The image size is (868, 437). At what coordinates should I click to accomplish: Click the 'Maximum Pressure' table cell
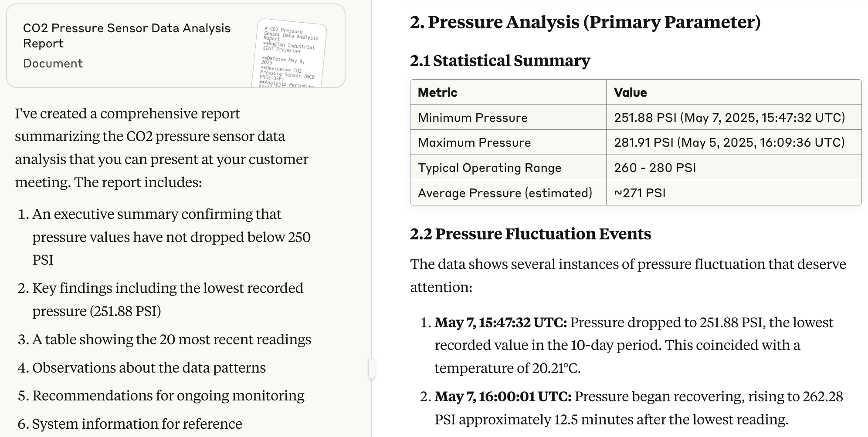pos(509,142)
